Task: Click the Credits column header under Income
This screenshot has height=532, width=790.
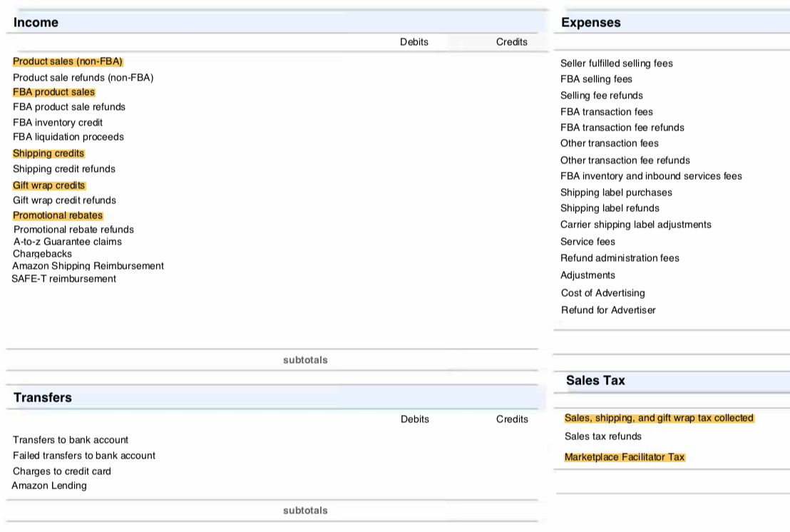Action: point(511,42)
